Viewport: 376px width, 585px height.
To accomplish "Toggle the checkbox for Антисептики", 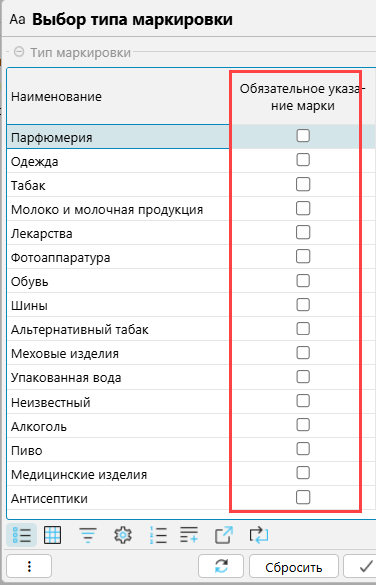I will coord(303,497).
